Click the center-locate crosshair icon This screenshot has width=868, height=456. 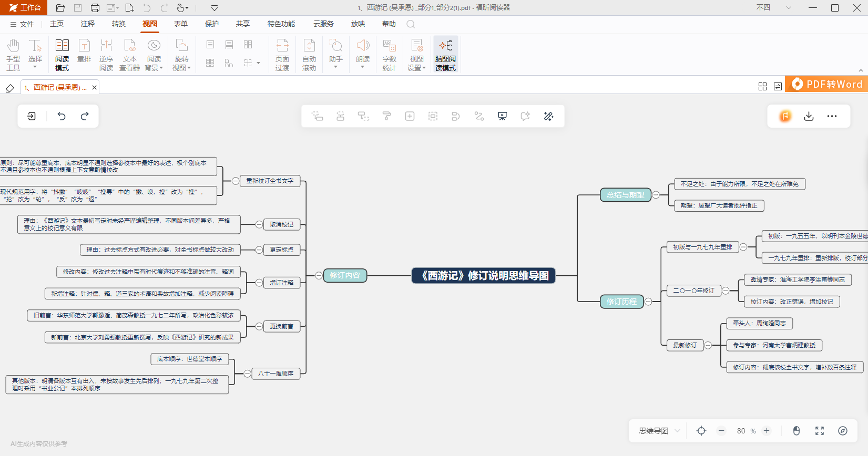(701, 431)
